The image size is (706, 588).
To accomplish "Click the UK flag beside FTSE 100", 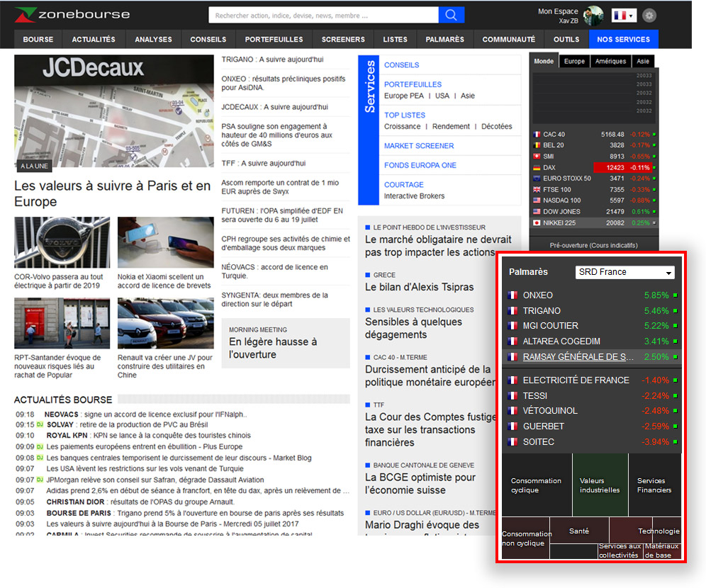I will point(537,190).
